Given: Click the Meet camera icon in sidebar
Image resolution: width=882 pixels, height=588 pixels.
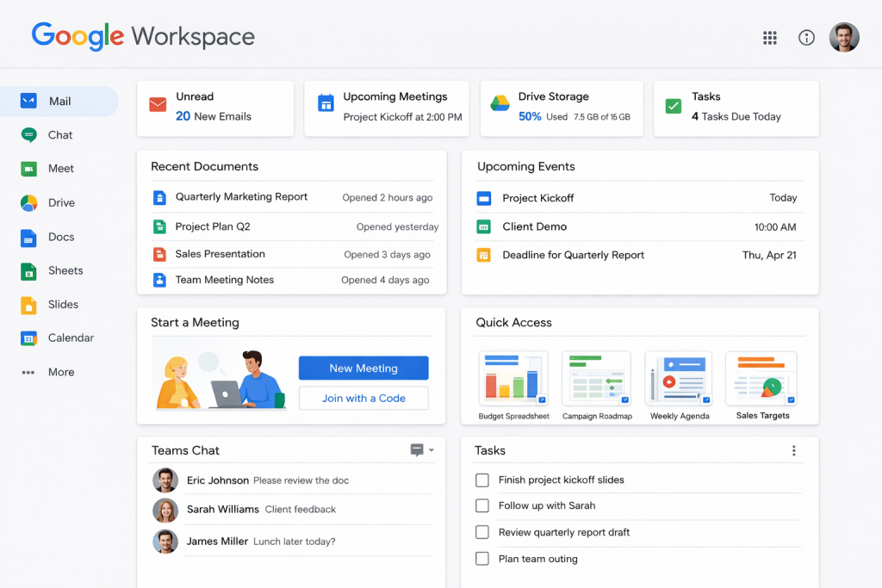Looking at the screenshot, I should 29,169.
